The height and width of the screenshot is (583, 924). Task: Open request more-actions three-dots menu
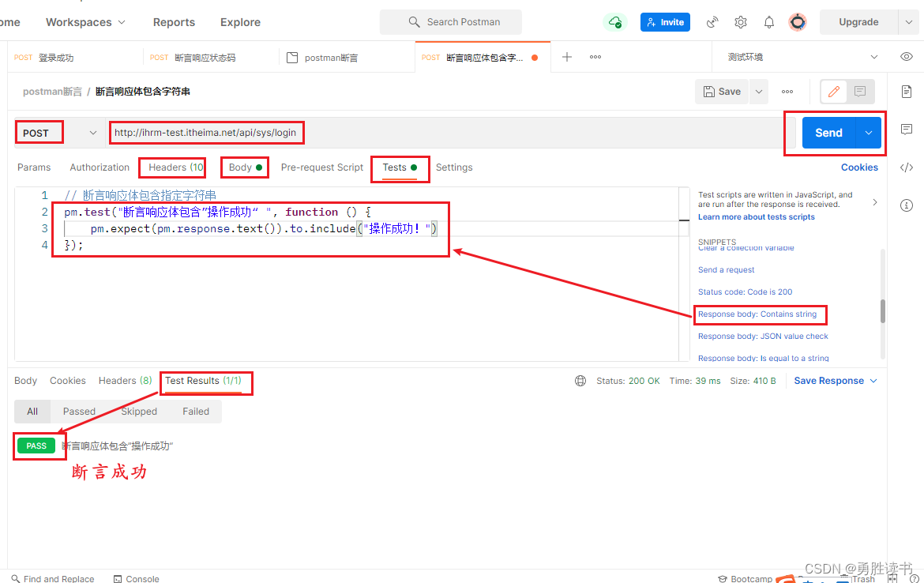coord(787,92)
